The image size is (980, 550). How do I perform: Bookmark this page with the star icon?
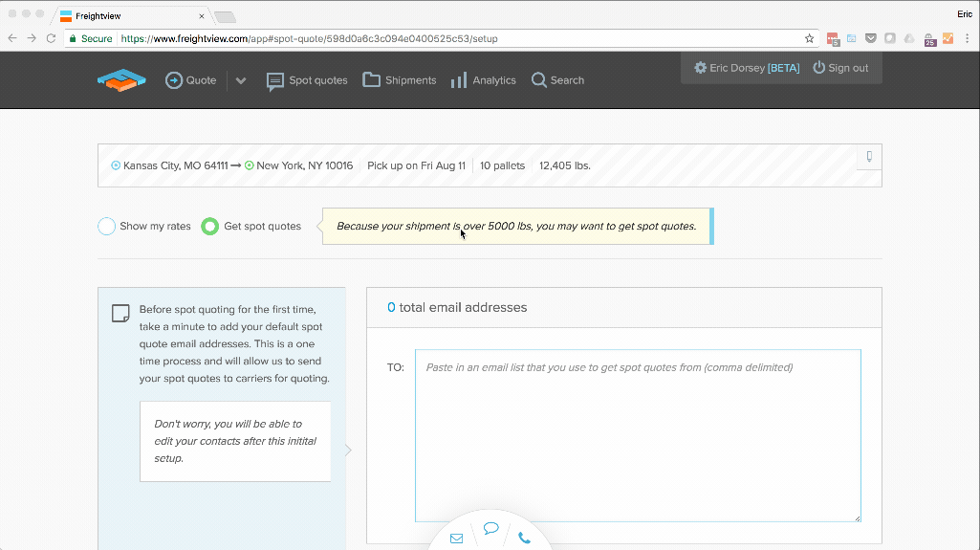(810, 39)
